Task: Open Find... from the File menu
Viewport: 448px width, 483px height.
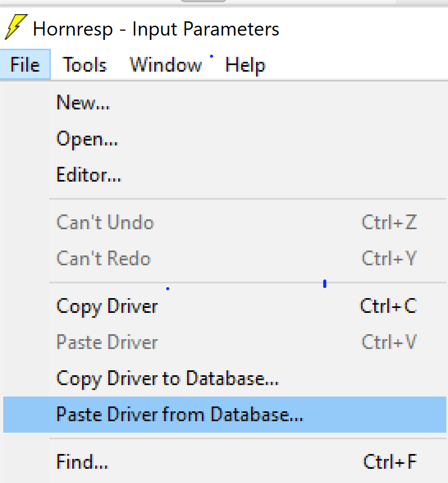Action: (82, 462)
